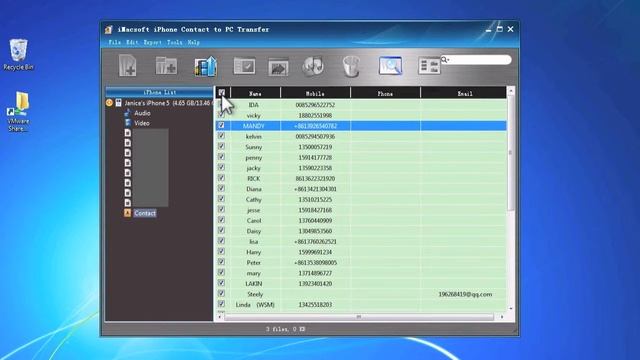Open the Recycle Bin desktop icon
Image resolution: width=640 pixels, height=360 pixels.
[x=18, y=55]
